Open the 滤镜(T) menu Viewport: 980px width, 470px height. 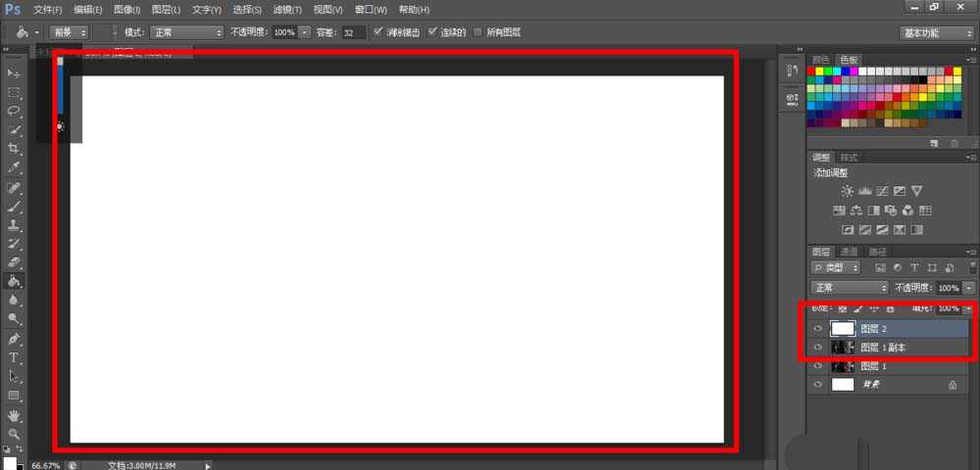288,9
